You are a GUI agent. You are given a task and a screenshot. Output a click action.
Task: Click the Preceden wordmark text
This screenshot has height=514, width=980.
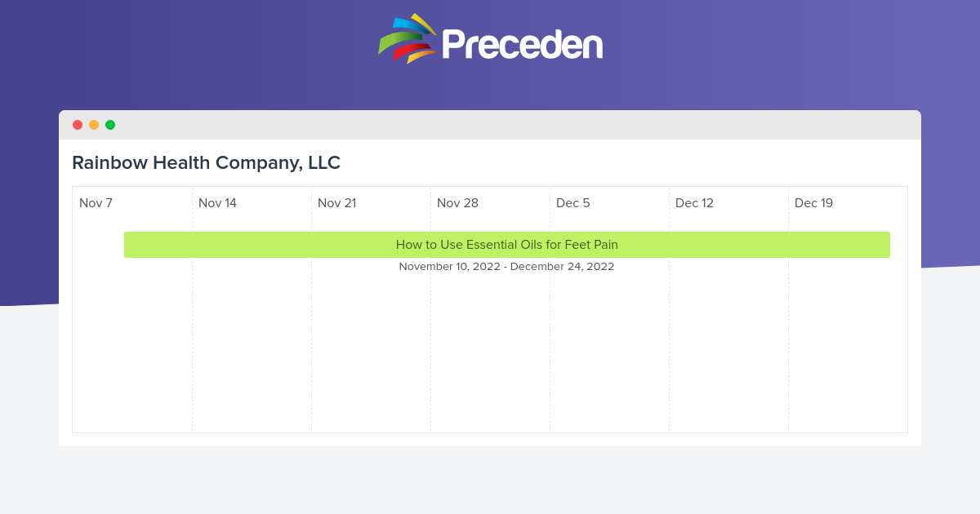click(523, 45)
